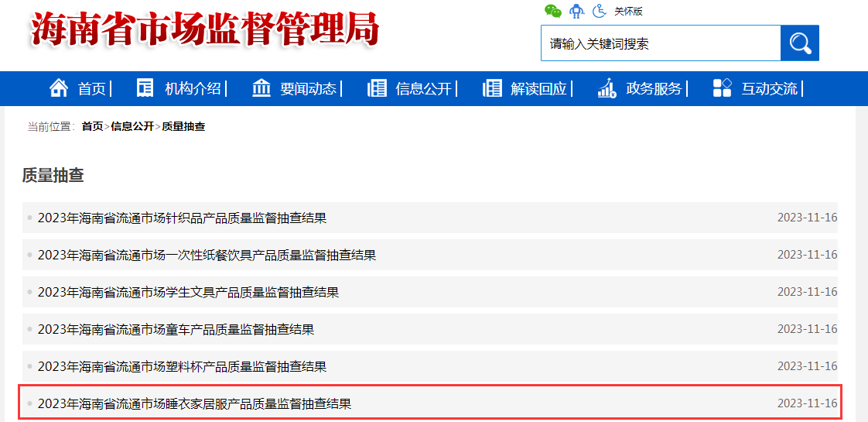Screen dimensions: 868x422
Task: Click 当前位置 label text
Action: point(50,127)
